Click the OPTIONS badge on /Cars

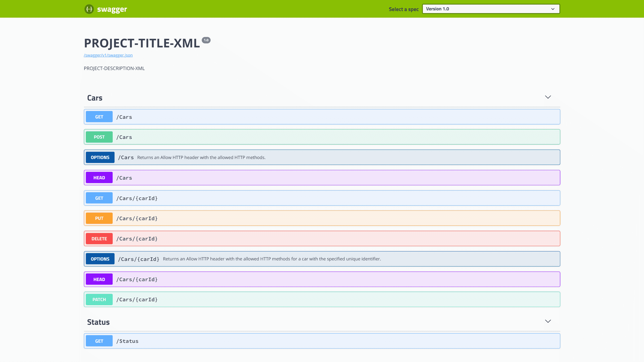pos(100,157)
